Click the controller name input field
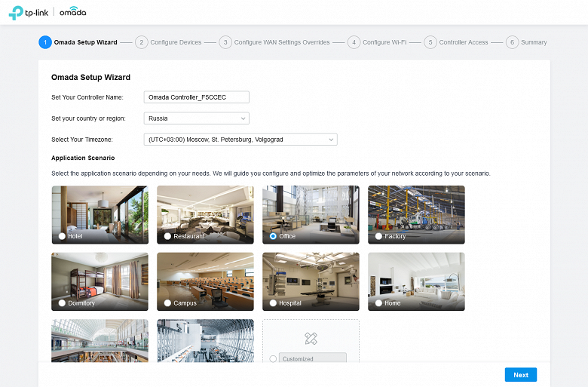 (197, 97)
